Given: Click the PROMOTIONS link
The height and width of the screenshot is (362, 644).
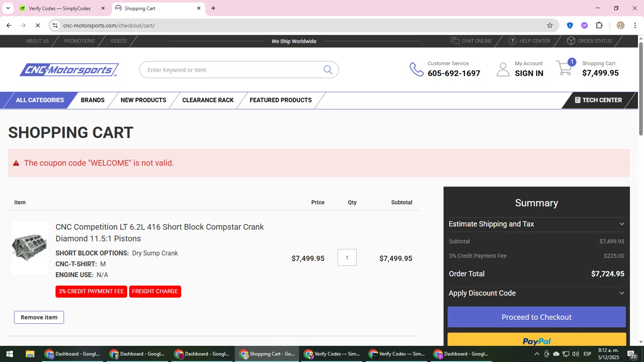Looking at the screenshot, I should pyautogui.click(x=79, y=41).
